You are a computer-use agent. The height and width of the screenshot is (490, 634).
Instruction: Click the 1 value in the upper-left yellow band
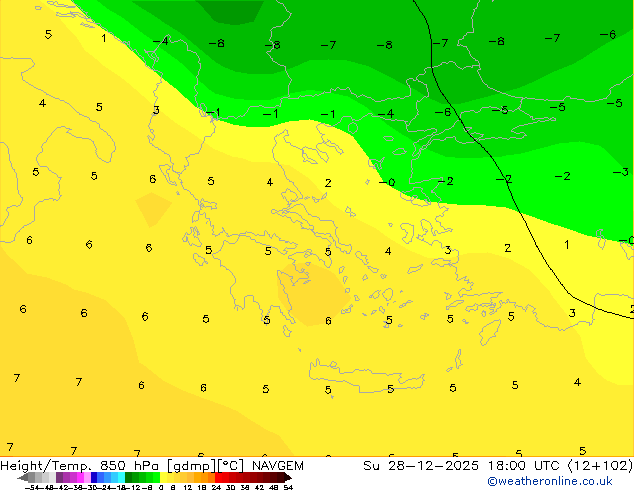[104, 38]
